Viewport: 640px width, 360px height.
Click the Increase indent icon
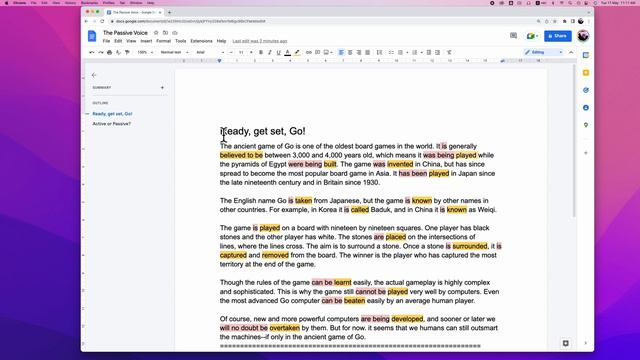[438, 53]
